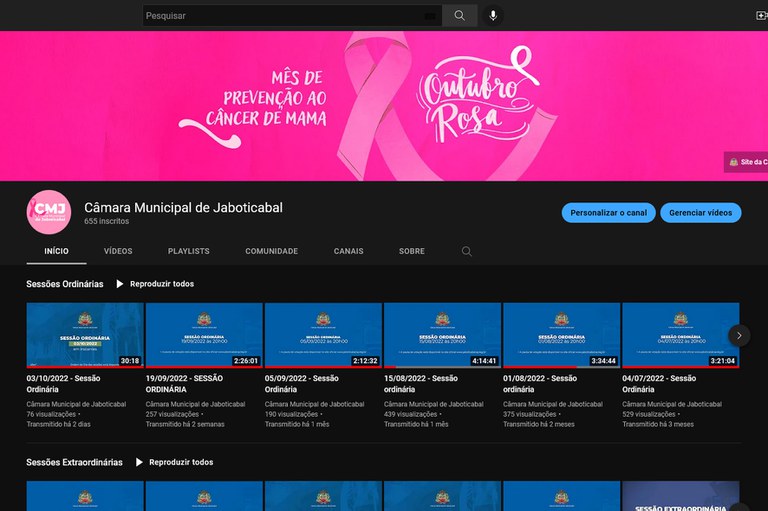
Task: Open thumbnail of 15/08/2022 session video
Action: pyautogui.click(x=442, y=335)
